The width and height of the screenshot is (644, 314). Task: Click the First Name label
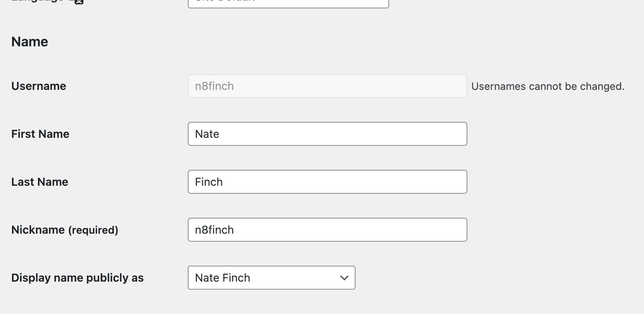tap(40, 134)
